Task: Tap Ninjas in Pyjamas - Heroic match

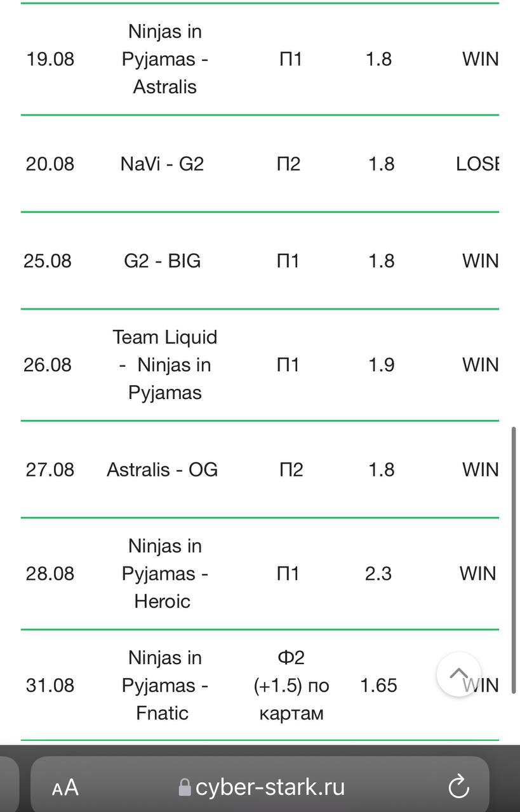Action: (165, 573)
